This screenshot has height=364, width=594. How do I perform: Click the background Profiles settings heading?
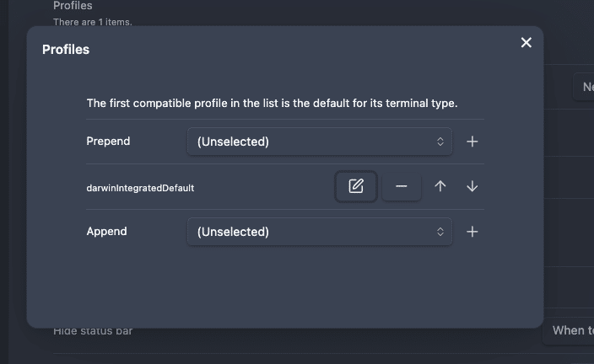73,6
